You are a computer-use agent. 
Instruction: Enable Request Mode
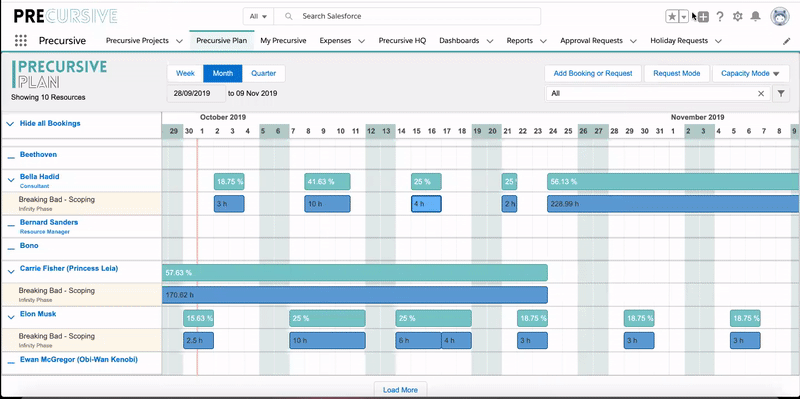[x=677, y=73]
